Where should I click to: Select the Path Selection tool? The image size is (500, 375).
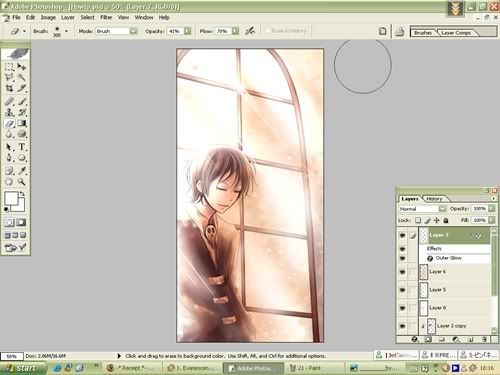click(9, 147)
